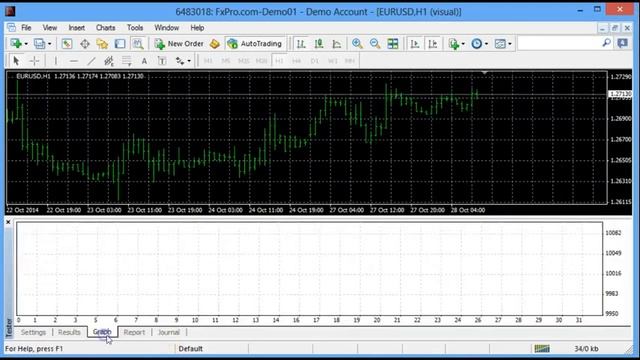Viewport: 640px width, 360px height.
Task: Select the M1 timeframe button
Action: (x=208, y=61)
